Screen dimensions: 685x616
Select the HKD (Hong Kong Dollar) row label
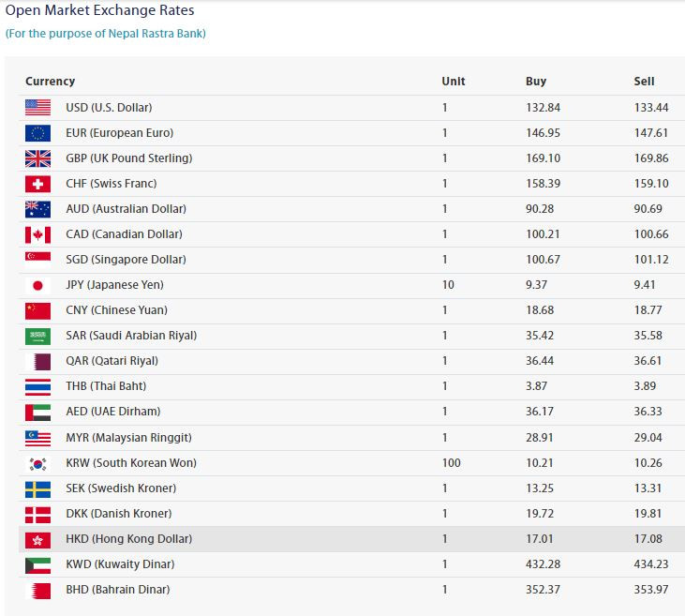pos(128,538)
